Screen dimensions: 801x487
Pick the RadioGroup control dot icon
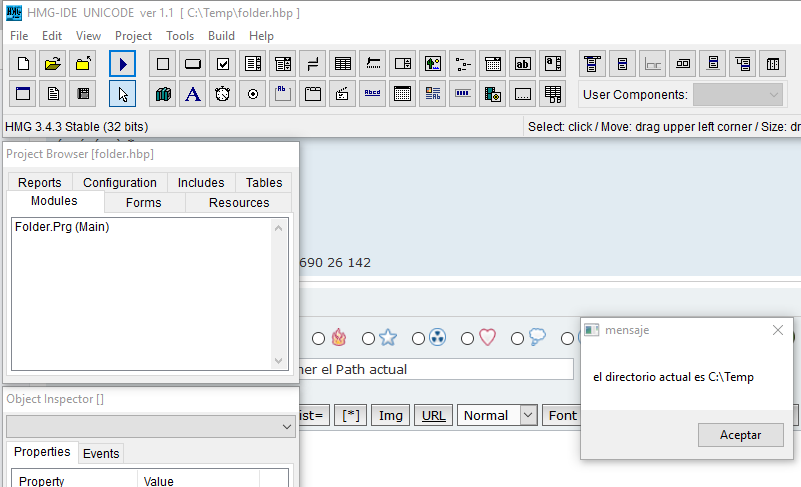(253, 94)
